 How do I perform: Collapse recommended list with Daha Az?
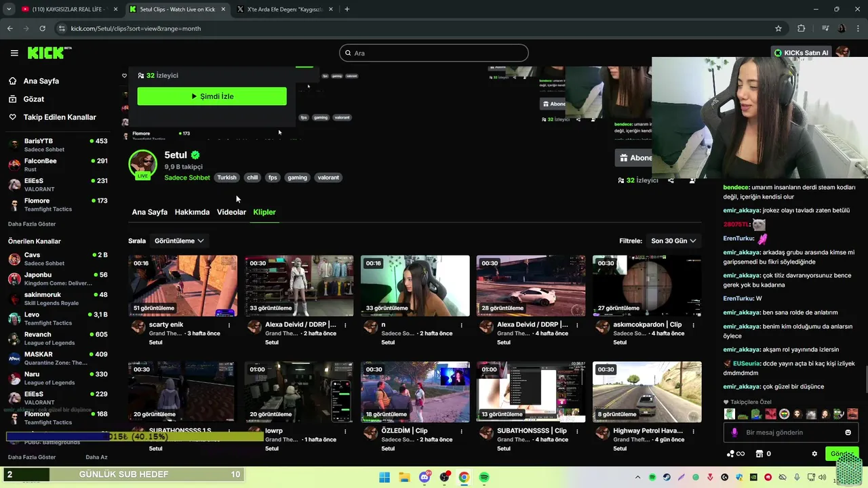[96, 457]
